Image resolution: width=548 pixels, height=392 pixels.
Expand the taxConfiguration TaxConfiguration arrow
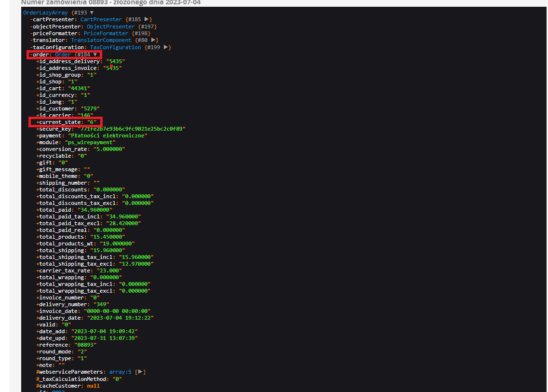166,47
